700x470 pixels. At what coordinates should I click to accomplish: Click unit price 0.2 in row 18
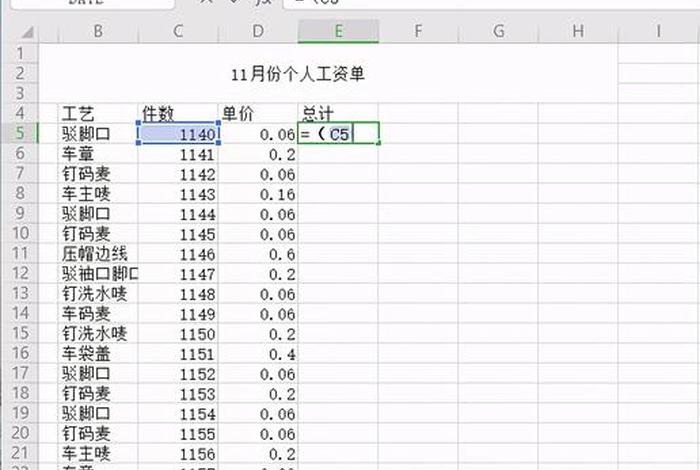point(258,393)
